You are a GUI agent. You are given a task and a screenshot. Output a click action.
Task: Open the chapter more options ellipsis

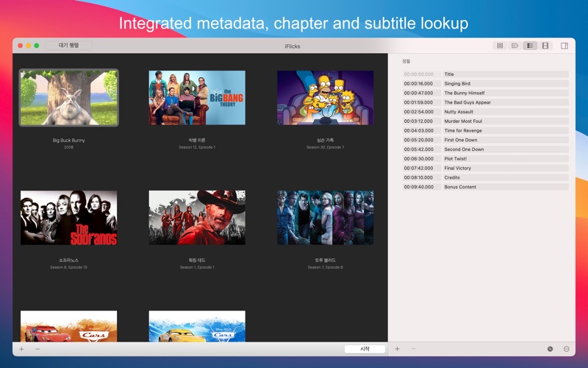tap(566, 349)
